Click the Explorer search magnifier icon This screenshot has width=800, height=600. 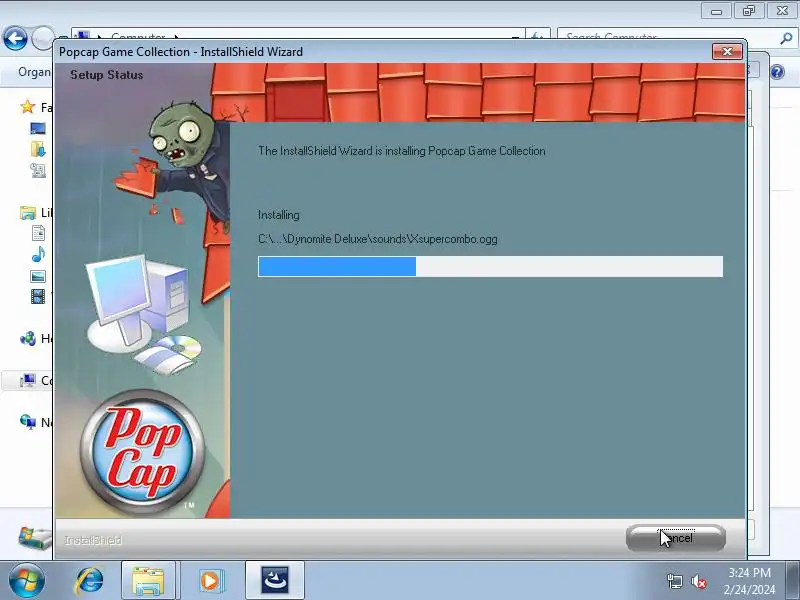point(786,38)
